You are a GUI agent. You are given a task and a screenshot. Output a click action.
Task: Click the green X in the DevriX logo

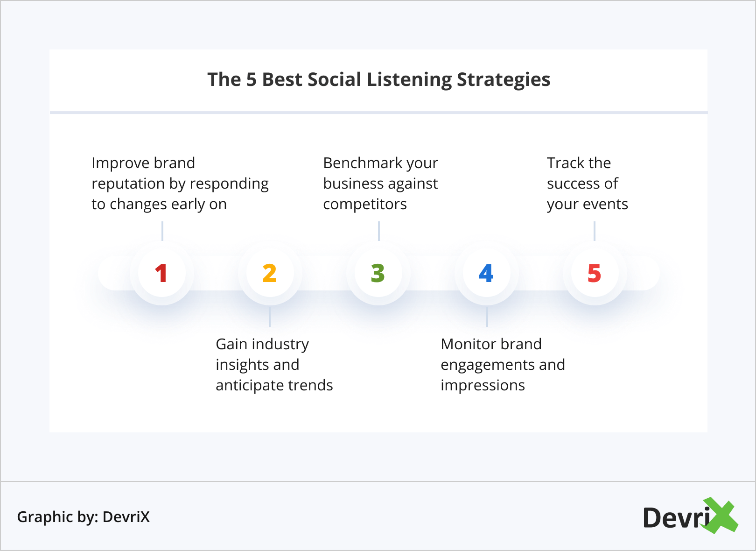[x=721, y=516]
